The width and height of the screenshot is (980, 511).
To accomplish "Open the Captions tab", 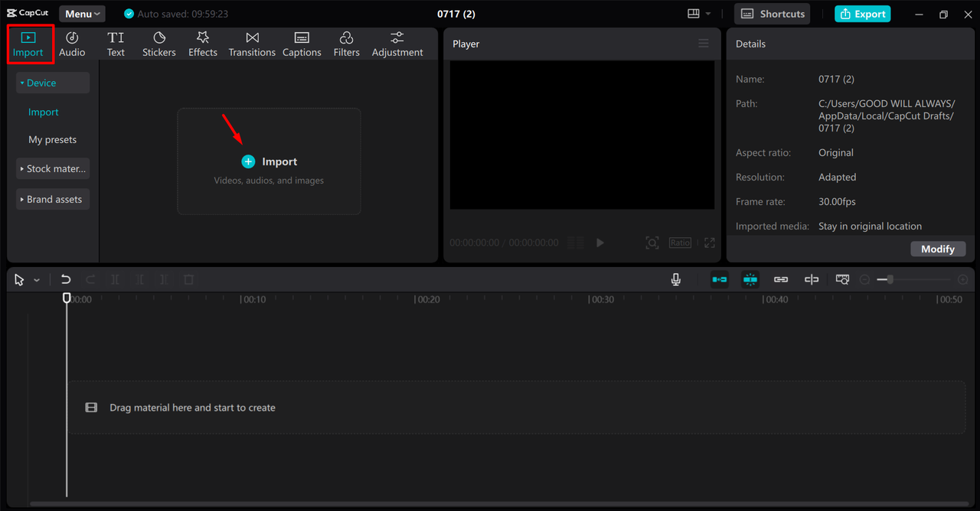I will (302, 44).
